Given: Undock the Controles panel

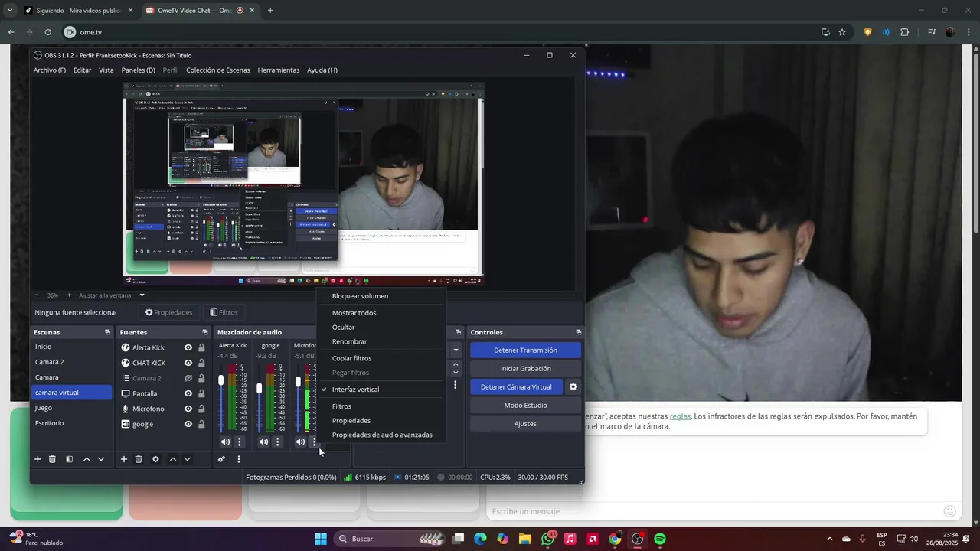Looking at the screenshot, I should (x=578, y=332).
